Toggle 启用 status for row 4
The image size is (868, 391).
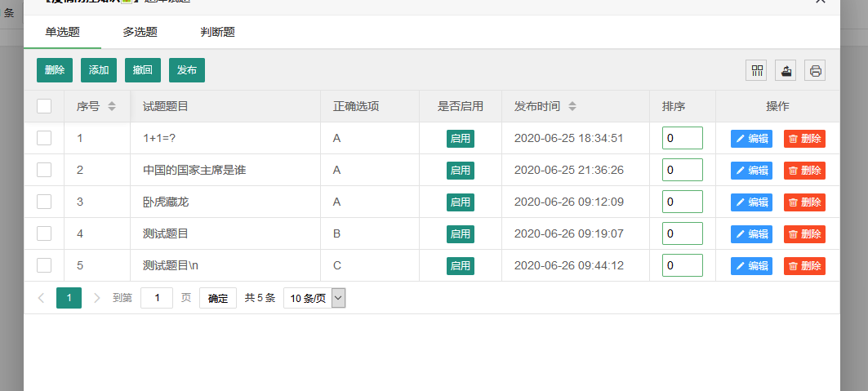coord(461,234)
